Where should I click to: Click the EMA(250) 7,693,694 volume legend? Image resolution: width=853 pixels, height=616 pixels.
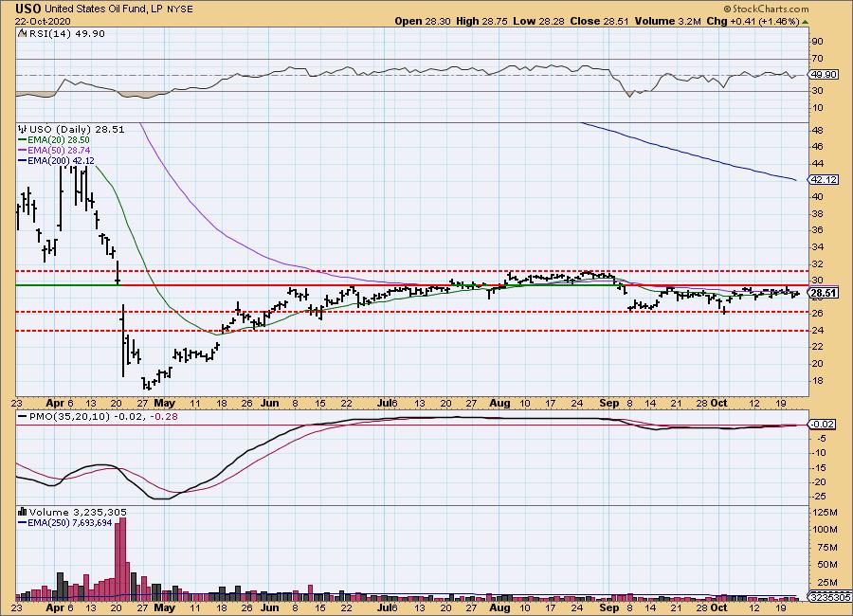(69, 522)
